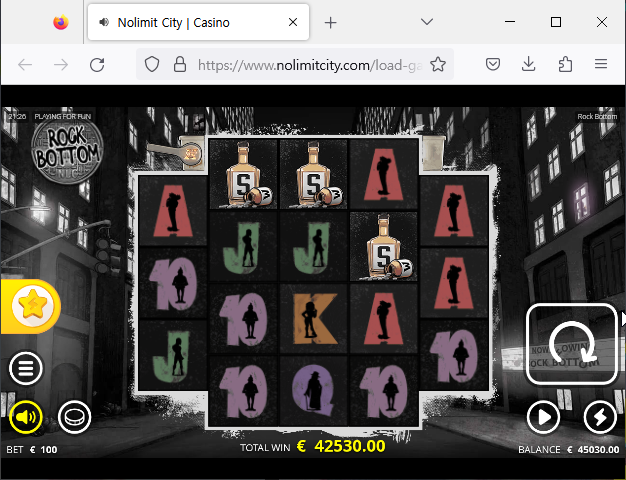Go forward in browser history

61,64
